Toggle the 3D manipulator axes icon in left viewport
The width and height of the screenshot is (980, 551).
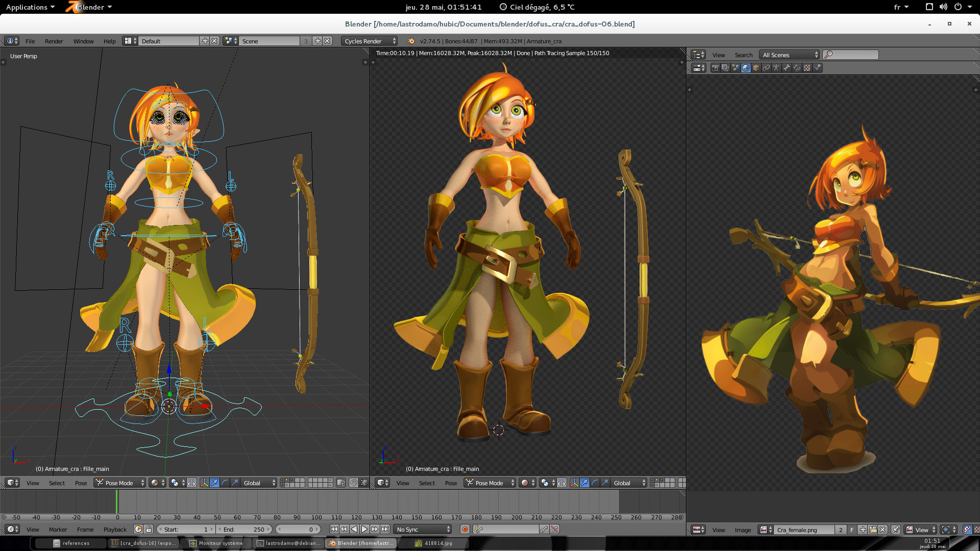pyautogui.click(x=204, y=483)
